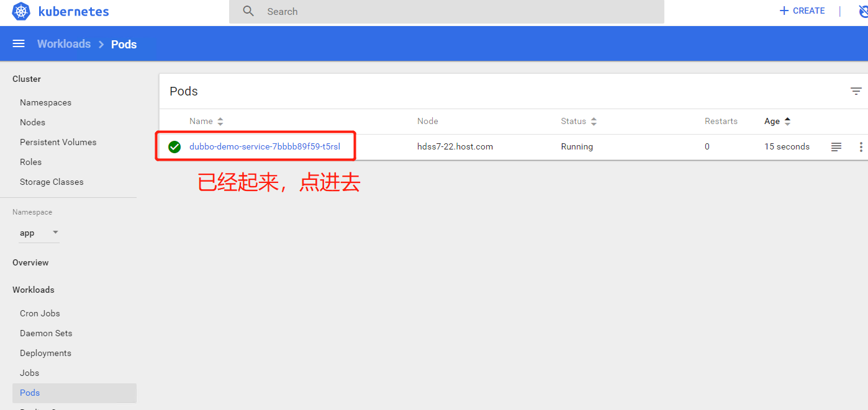Screen dimensions: 868x410
Task: Open Nodes in the Cluster section
Action: pyautogui.click(x=32, y=122)
